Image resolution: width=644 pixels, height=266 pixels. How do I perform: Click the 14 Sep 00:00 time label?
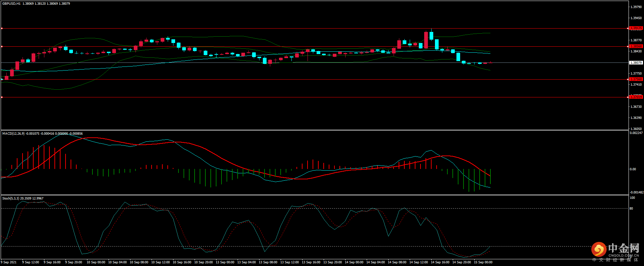(x=354, y=262)
